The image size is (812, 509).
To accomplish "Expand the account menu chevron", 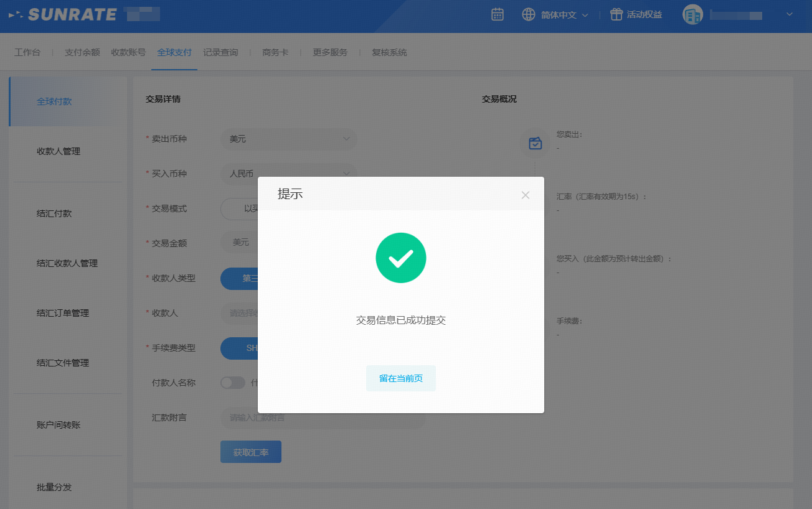I will (x=790, y=14).
